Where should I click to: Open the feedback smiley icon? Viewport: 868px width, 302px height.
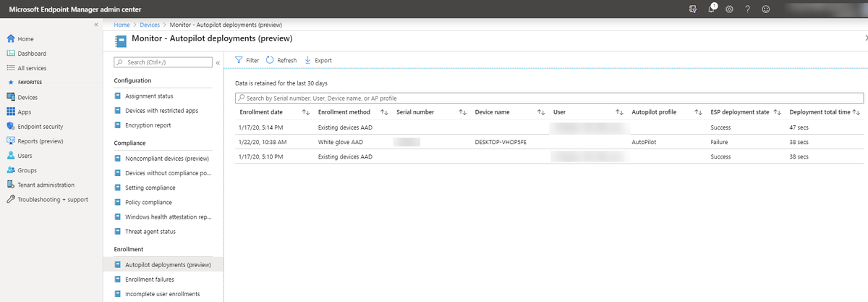pyautogui.click(x=766, y=9)
